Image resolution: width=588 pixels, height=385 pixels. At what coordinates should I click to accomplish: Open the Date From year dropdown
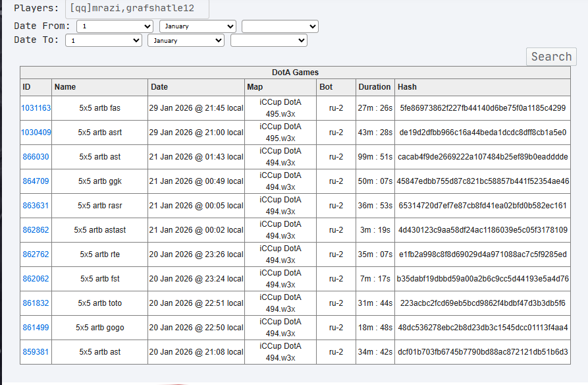(x=280, y=26)
